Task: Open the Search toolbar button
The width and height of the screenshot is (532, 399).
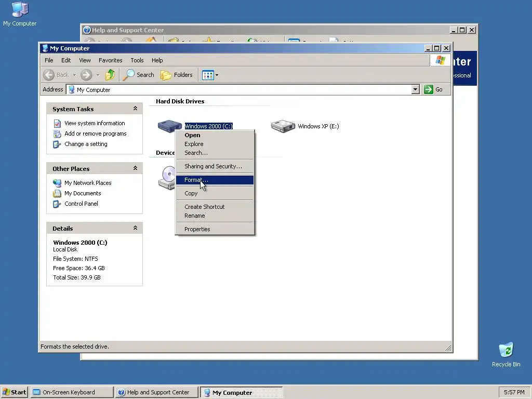Action: (x=138, y=75)
